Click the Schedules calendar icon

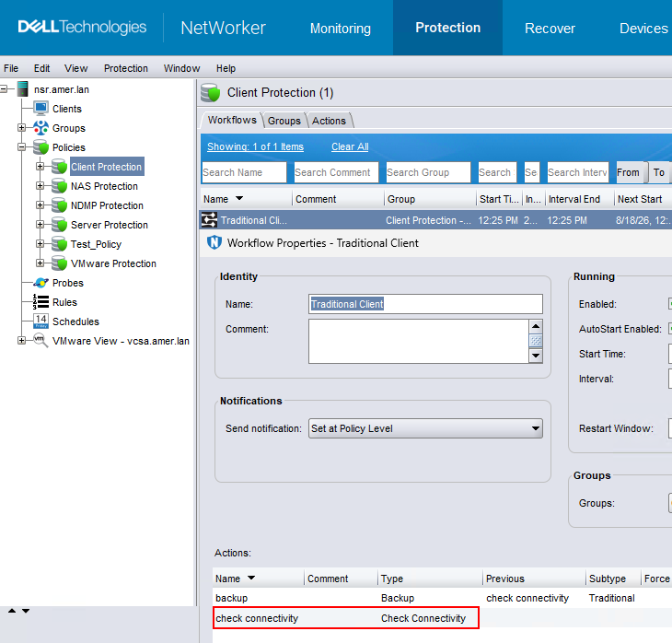41,321
